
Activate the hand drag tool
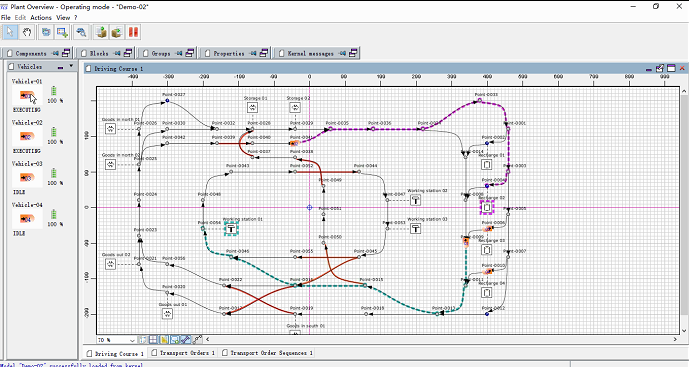(x=27, y=32)
